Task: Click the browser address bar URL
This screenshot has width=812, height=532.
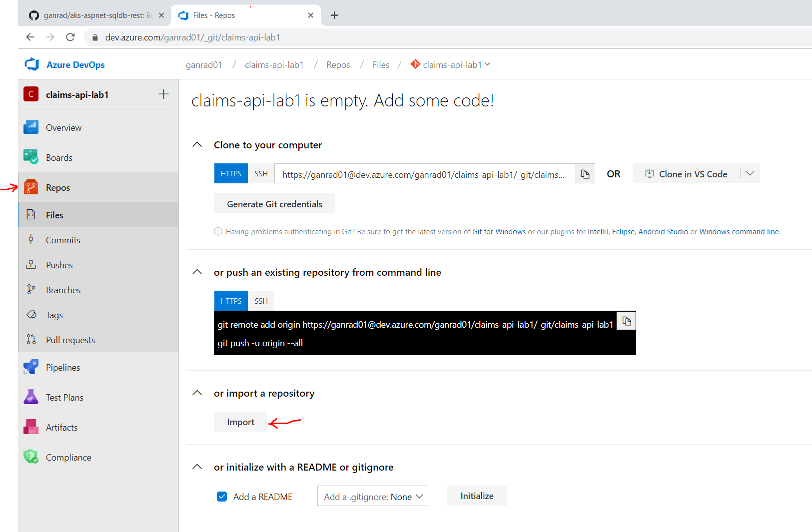Action: click(192, 37)
